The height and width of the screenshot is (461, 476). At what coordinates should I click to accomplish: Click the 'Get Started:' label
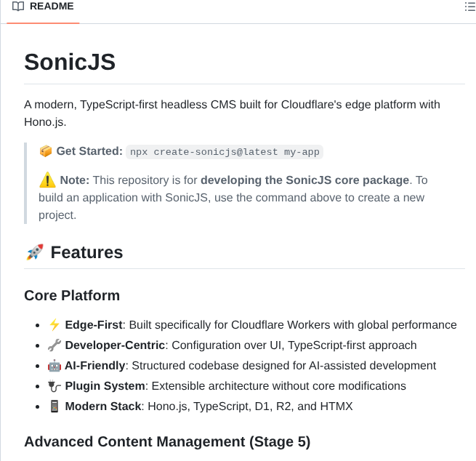[89, 151]
